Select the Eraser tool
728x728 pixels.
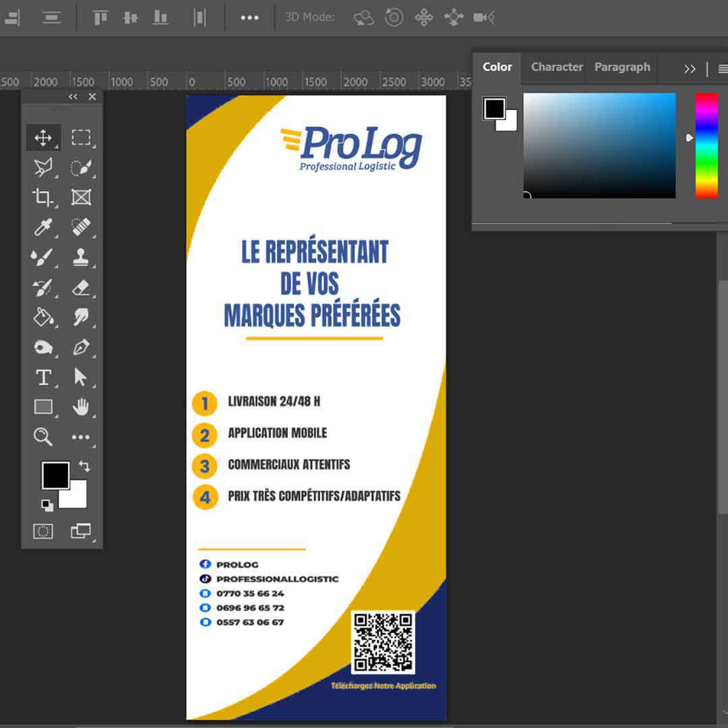point(81,288)
